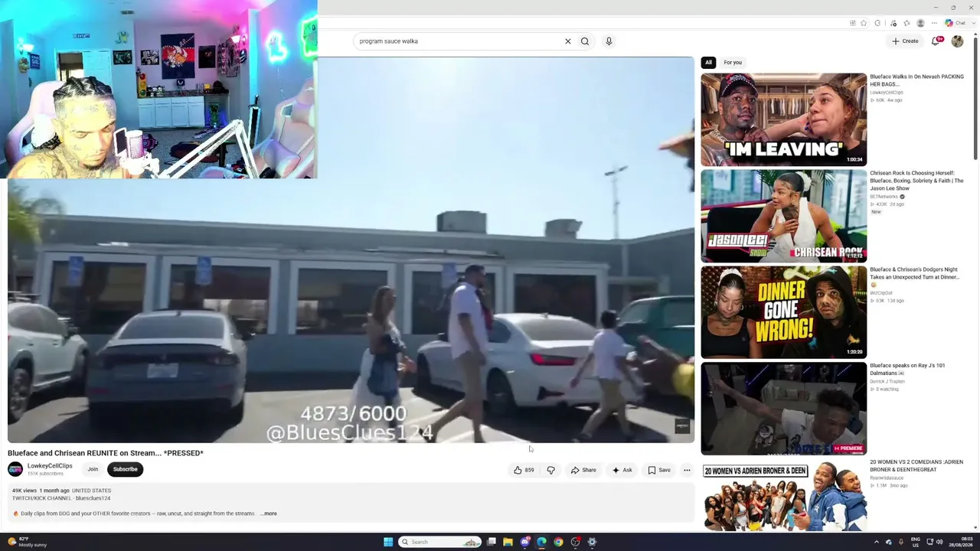Open 'Chrisean Rock Is Choosing Herself' video title
Viewport: 980px width, 551px height.
tap(916, 181)
